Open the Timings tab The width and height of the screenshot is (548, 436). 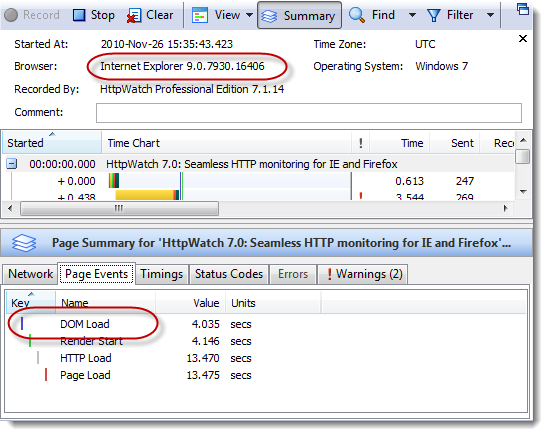(x=162, y=274)
